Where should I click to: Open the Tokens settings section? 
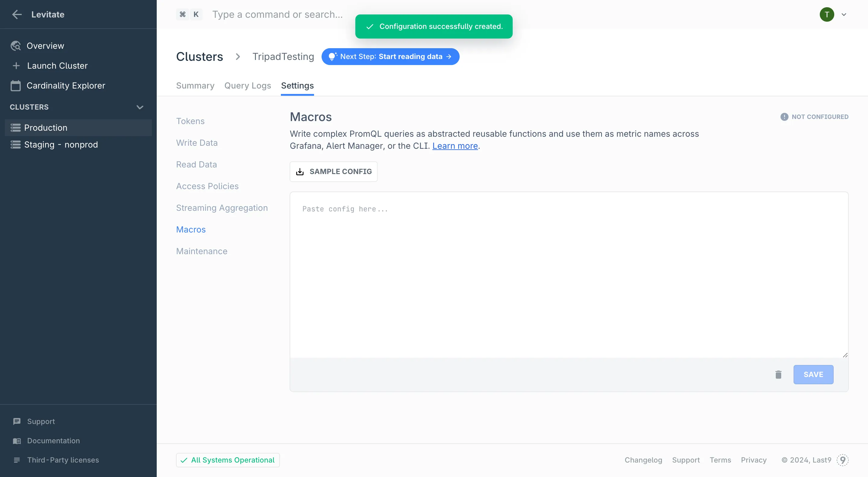coord(190,121)
